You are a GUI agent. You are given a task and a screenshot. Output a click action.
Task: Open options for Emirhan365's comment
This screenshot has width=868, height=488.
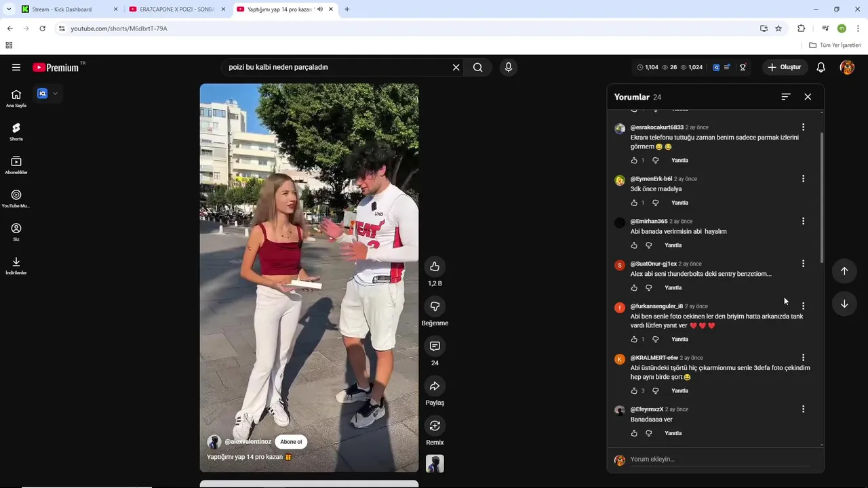coord(803,221)
